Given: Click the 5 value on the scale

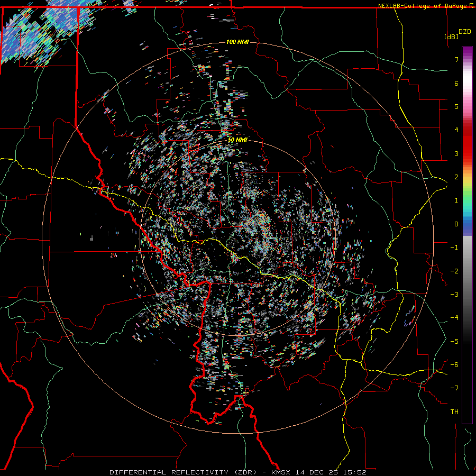Looking at the screenshot, I should (456, 106).
